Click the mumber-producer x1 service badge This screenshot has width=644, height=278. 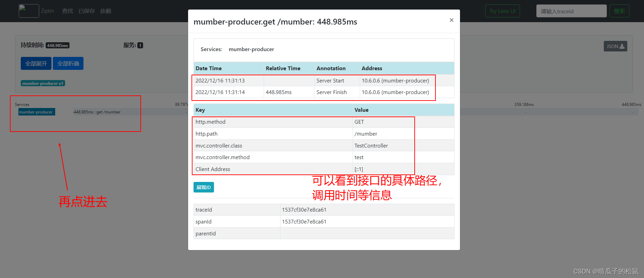(43, 83)
